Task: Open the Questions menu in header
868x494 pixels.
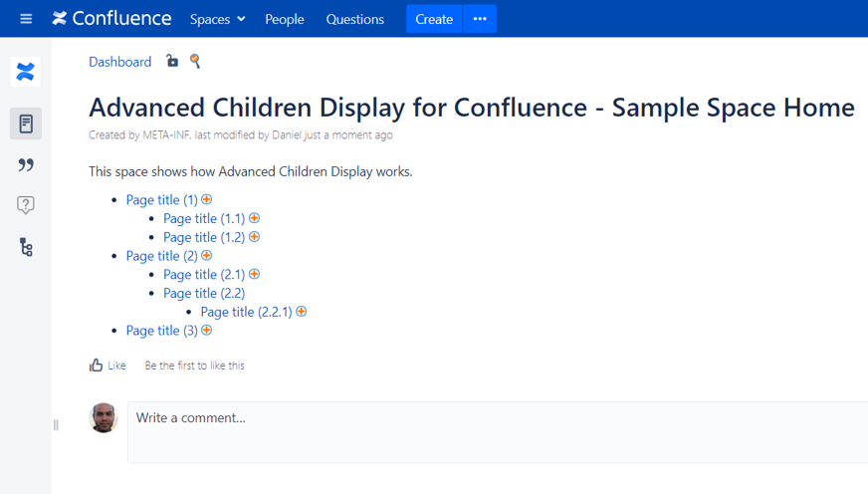Action: [354, 19]
